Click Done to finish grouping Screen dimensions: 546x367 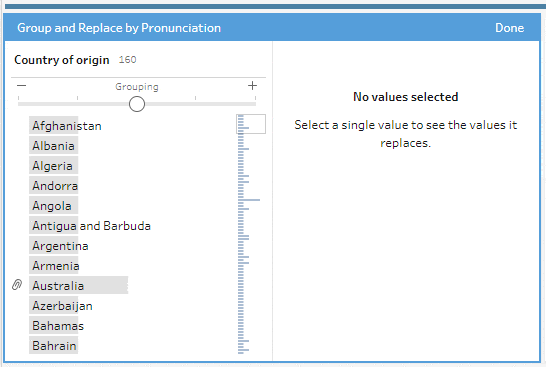point(509,28)
